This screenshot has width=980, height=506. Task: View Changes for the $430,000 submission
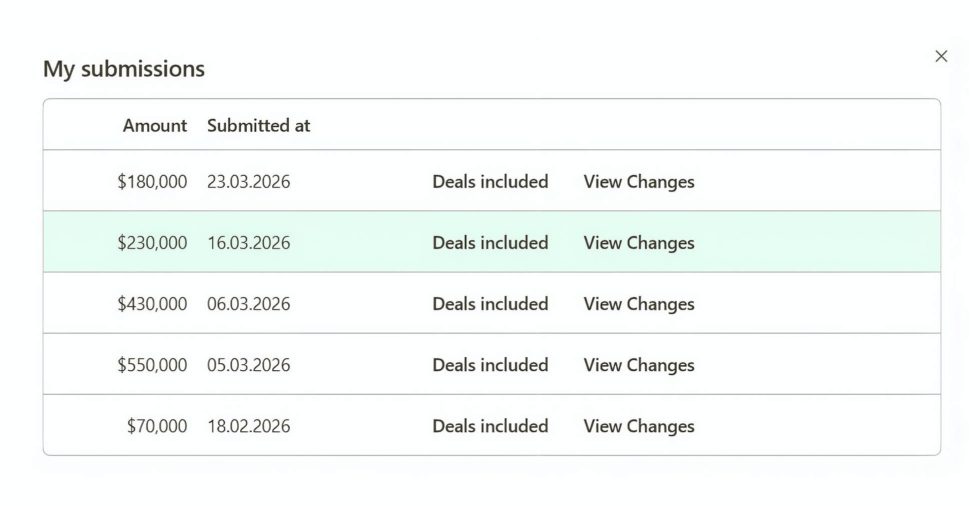click(639, 304)
